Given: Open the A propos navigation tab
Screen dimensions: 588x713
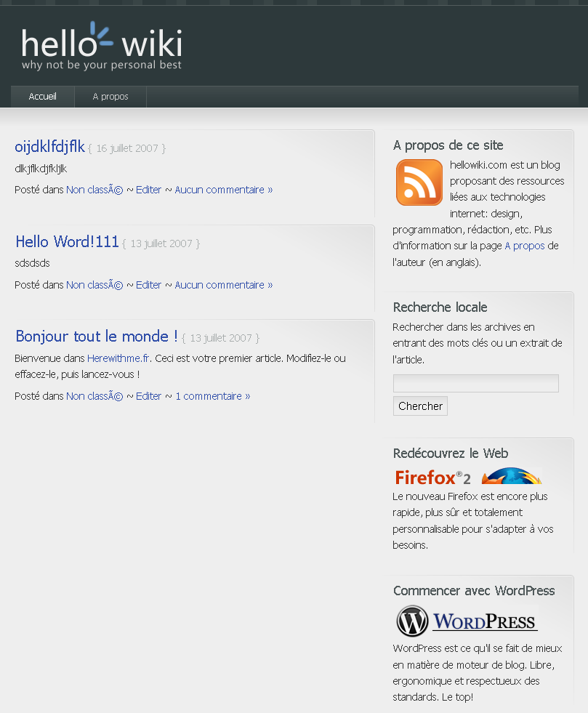Looking at the screenshot, I should (x=110, y=97).
